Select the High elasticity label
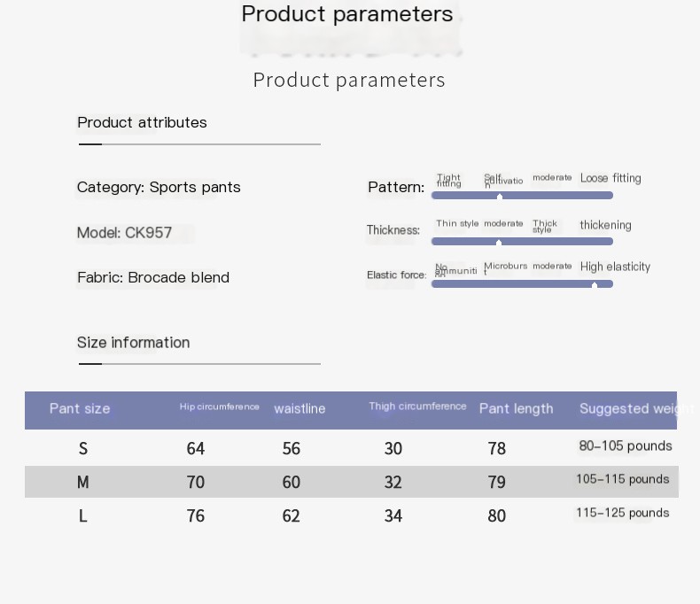 click(615, 267)
